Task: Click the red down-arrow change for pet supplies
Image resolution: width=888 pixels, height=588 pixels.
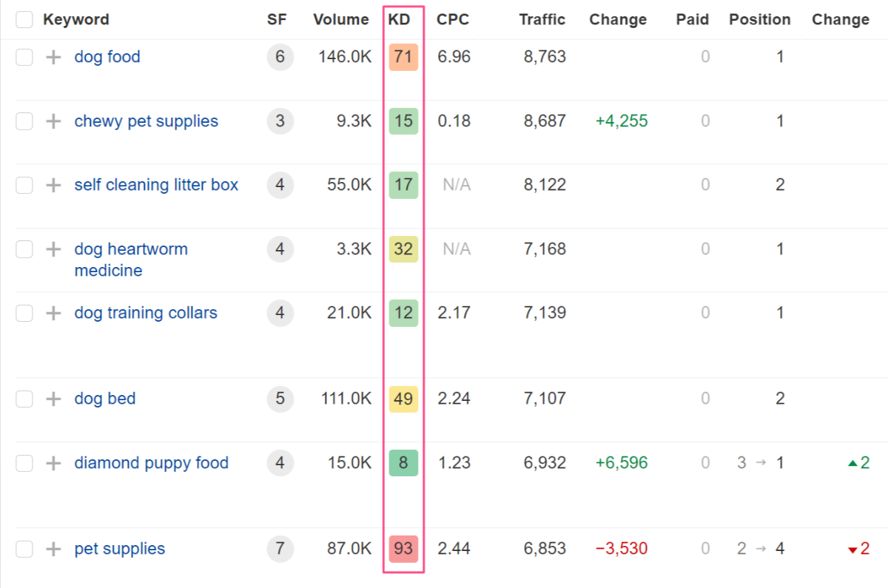Action: point(858,549)
